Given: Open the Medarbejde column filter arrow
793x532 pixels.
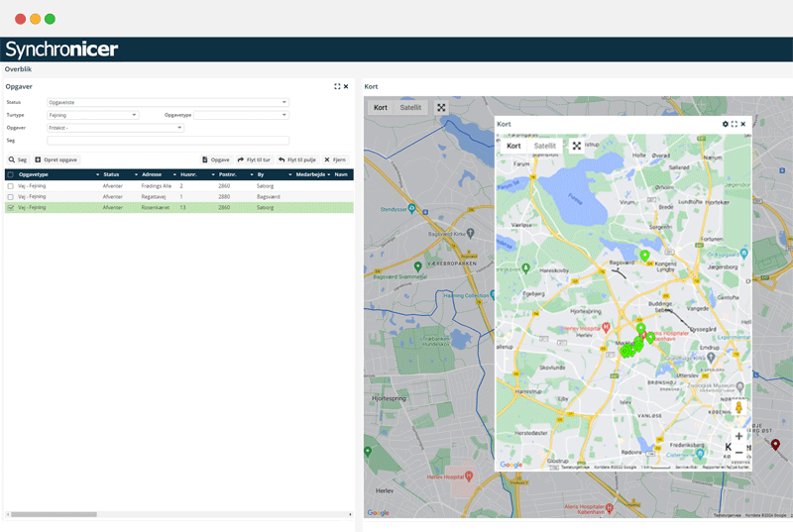Looking at the screenshot, I should (329, 174).
